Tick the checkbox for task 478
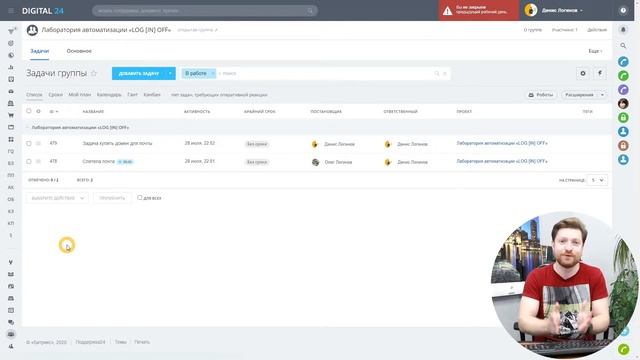 click(29, 161)
